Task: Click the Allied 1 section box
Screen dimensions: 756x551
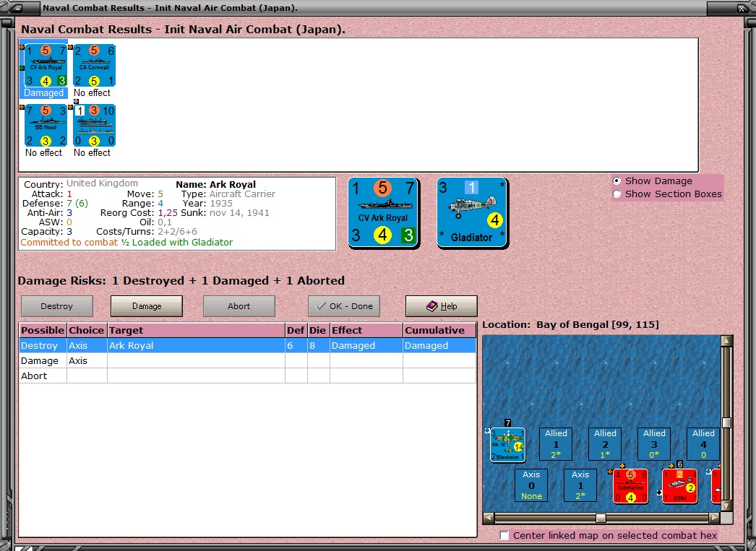Action: [x=556, y=444]
